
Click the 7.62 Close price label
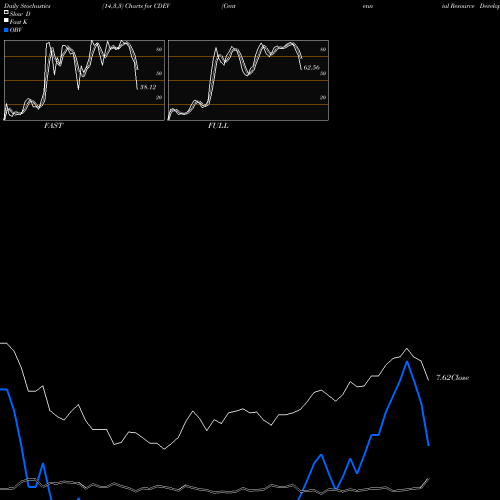(x=453, y=377)
